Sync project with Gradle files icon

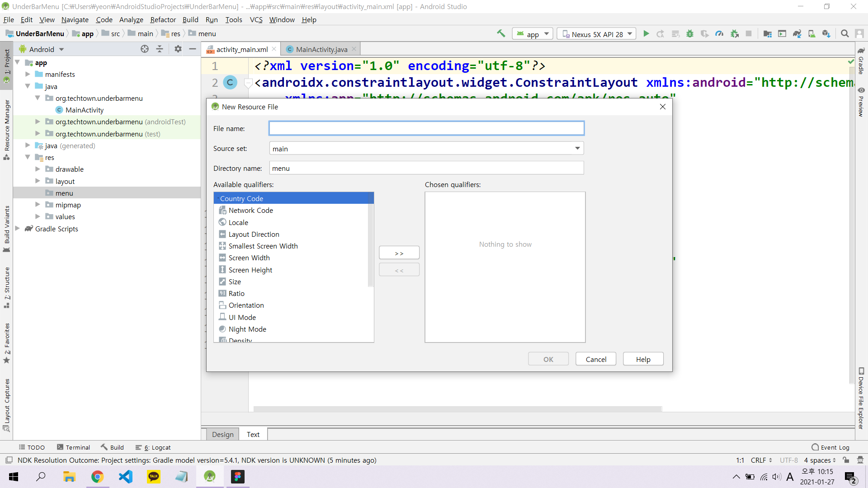[x=797, y=34]
